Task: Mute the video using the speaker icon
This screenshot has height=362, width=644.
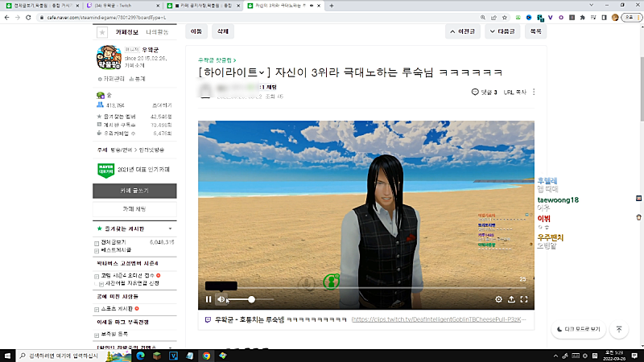Action: (221, 299)
